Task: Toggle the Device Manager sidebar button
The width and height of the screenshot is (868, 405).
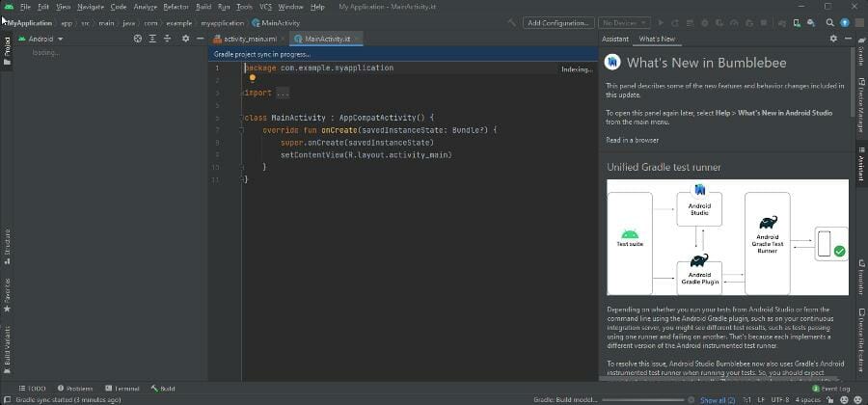Action: pos(861,104)
